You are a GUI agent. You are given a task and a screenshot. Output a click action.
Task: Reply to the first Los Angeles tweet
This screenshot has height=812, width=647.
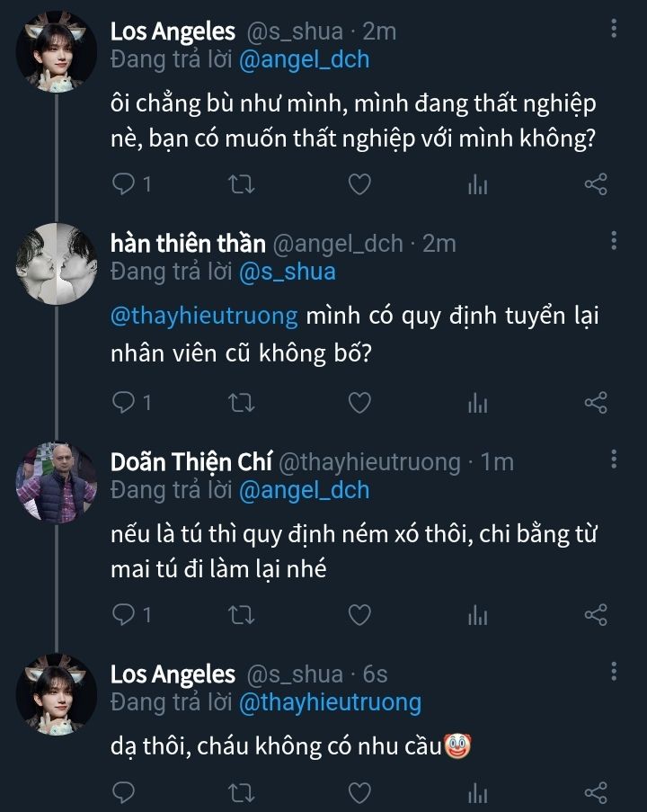point(122,184)
